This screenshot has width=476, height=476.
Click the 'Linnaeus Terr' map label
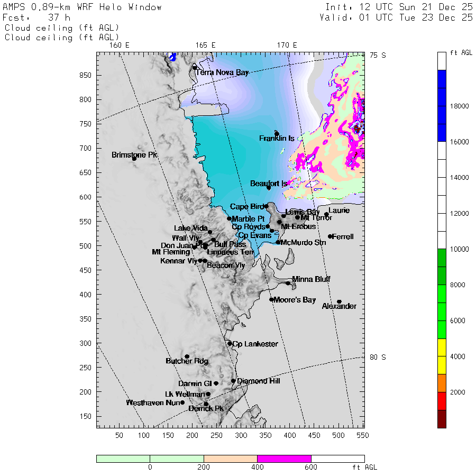pos(231,252)
